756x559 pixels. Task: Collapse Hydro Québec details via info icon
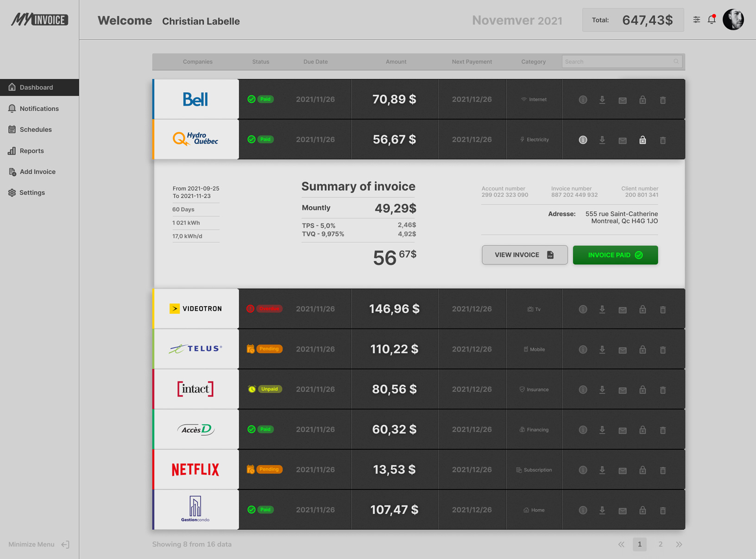click(x=583, y=140)
